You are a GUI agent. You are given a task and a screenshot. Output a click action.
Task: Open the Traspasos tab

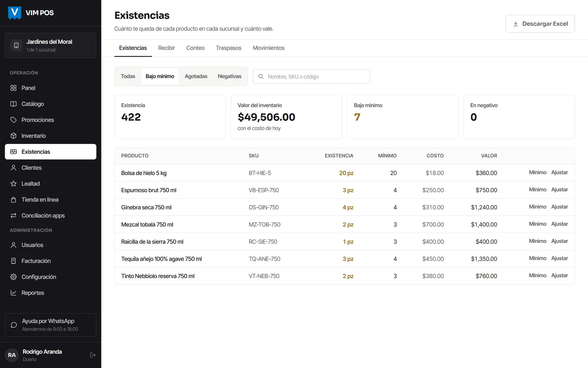(x=229, y=48)
